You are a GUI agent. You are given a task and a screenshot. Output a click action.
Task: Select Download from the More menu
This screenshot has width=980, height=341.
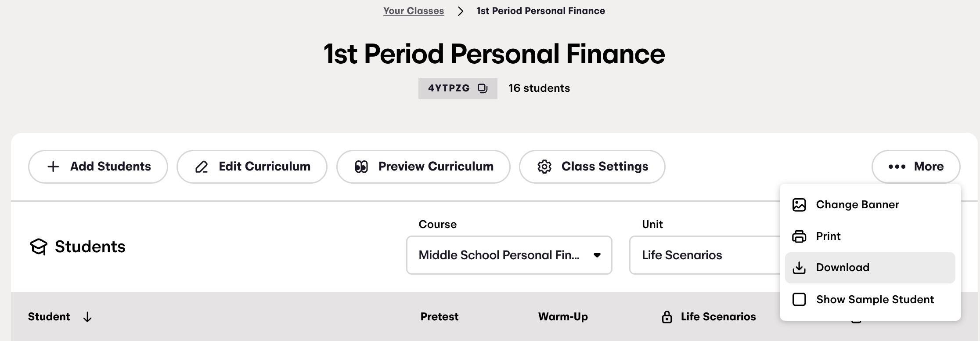tap(870, 268)
